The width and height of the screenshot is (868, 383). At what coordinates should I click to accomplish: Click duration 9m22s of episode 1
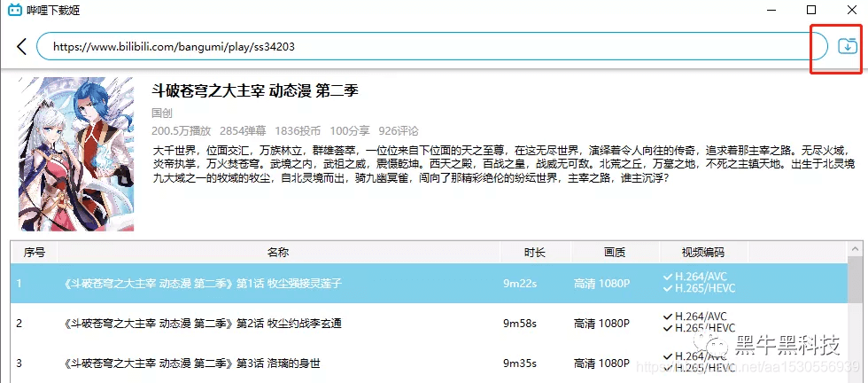pos(520,283)
